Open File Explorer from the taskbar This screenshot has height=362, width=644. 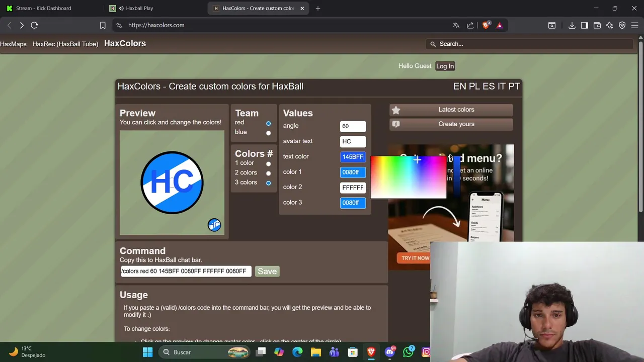(315, 352)
